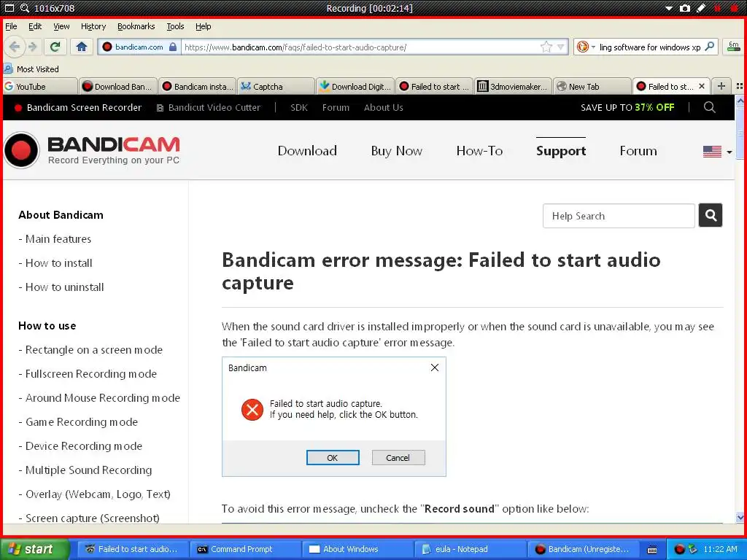The height and width of the screenshot is (560, 747).
Task: Switch to Bandicam (Unregistered) taskbar button
Action: 583,549
